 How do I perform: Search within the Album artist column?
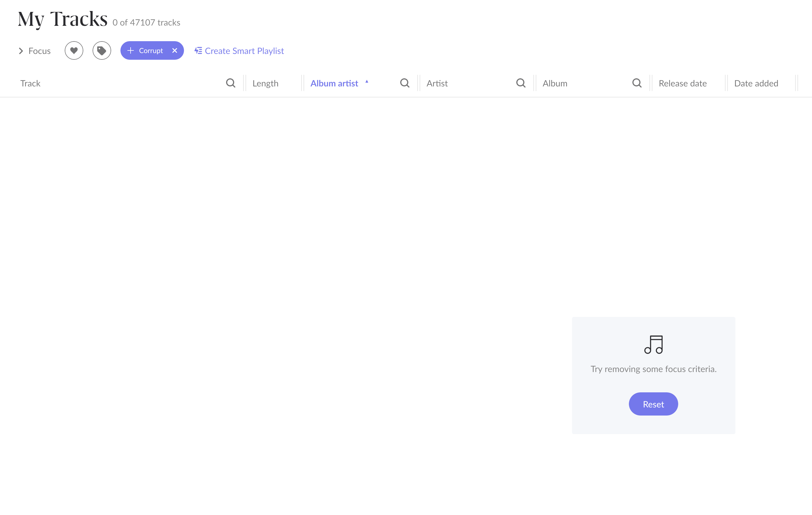pyautogui.click(x=405, y=83)
